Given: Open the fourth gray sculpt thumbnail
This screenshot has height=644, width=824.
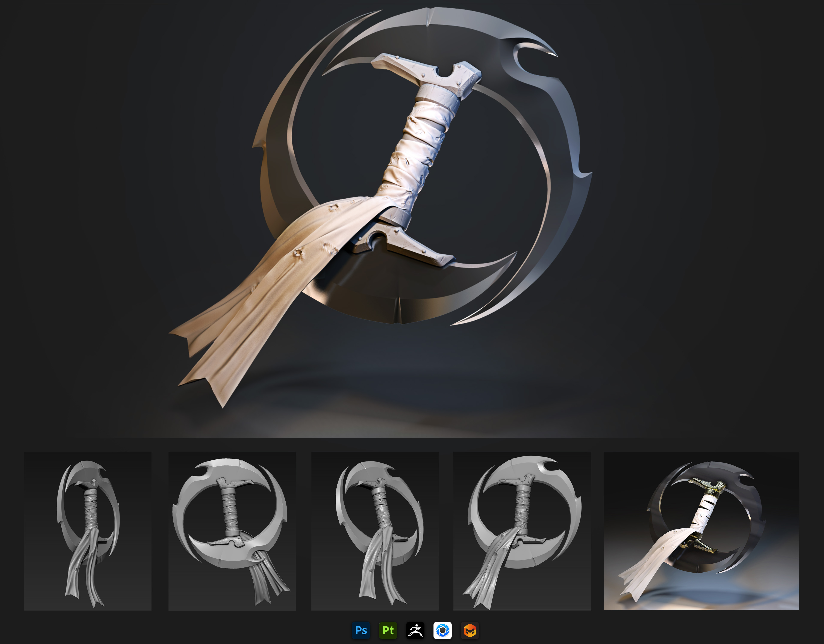Looking at the screenshot, I should click(x=522, y=531).
